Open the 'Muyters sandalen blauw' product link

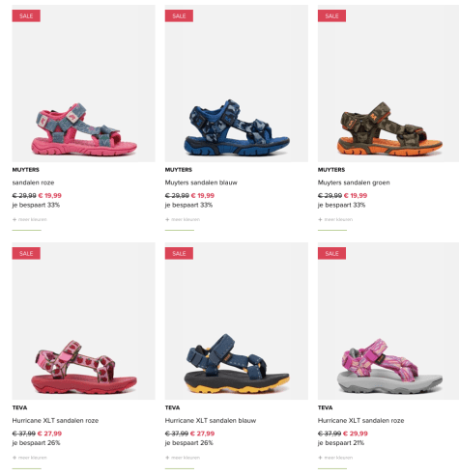point(201,182)
